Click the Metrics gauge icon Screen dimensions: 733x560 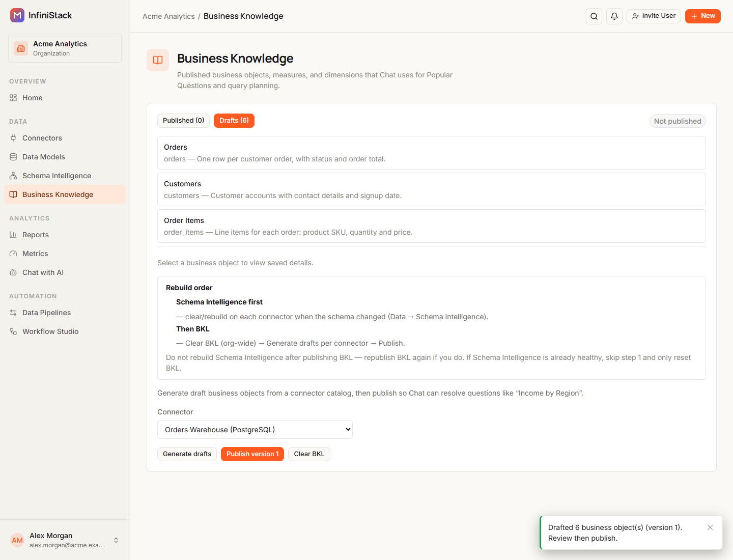pyautogui.click(x=13, y=254)
